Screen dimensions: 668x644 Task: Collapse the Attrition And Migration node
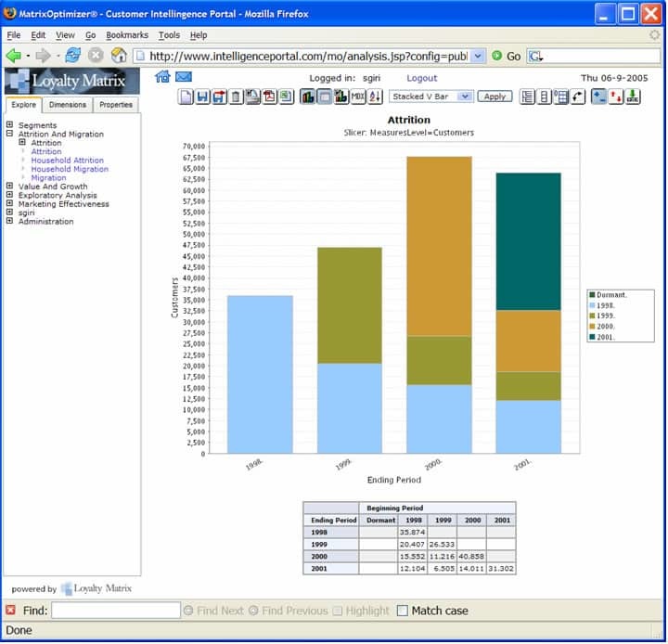[x=9, y=134]
